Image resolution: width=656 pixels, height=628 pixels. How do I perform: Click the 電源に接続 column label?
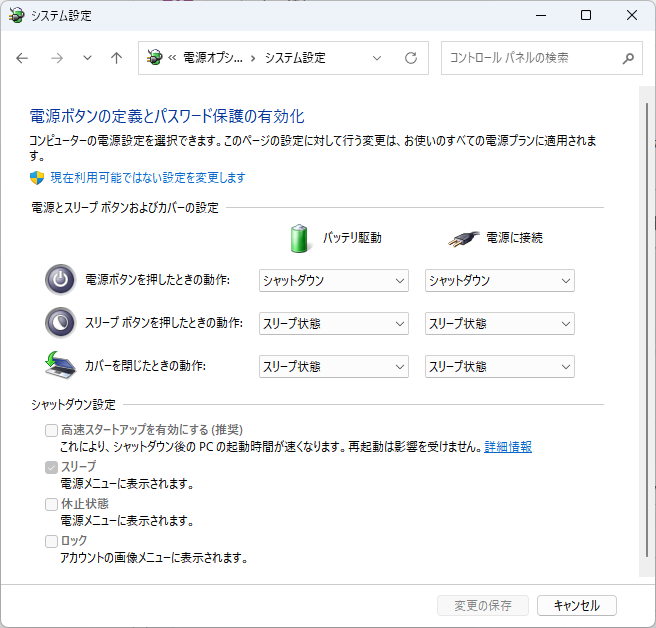click(x=514, y=238)
